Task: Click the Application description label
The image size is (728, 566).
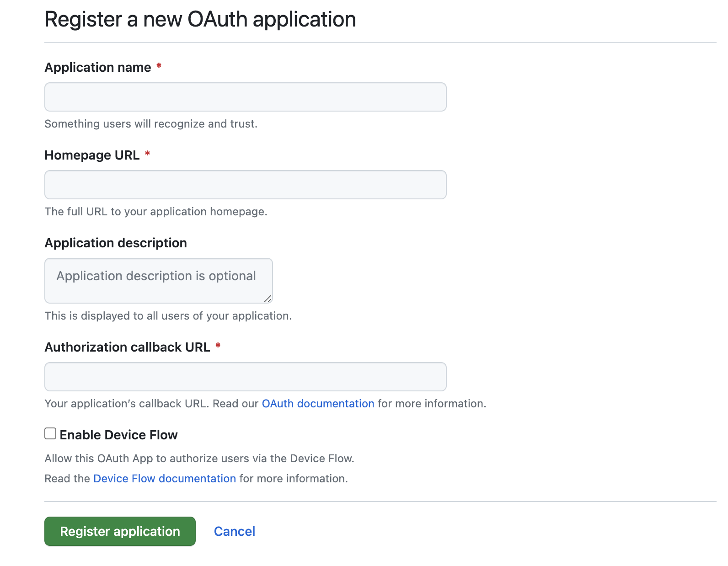Action: pos(115,243)
